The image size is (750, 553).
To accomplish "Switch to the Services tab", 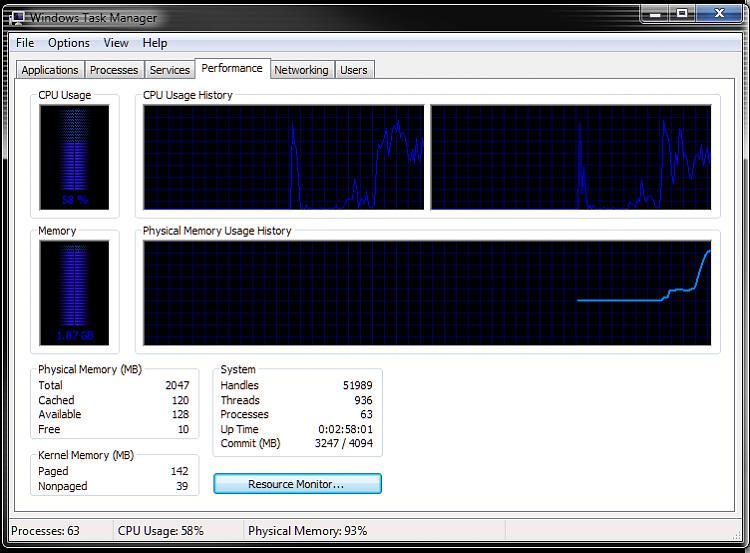I will 169,70.
